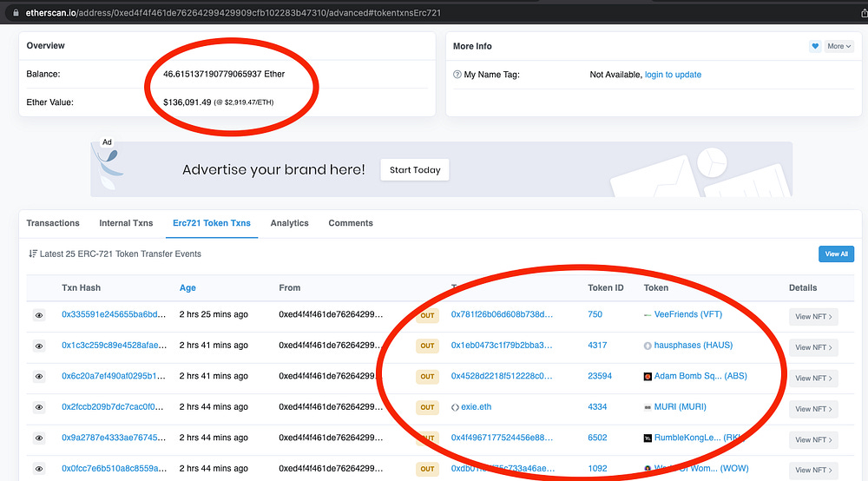Click the MURI token logo icon
The height and width of the screenshot is (481, 868).
pyautogui.click(x=648, y=407)
